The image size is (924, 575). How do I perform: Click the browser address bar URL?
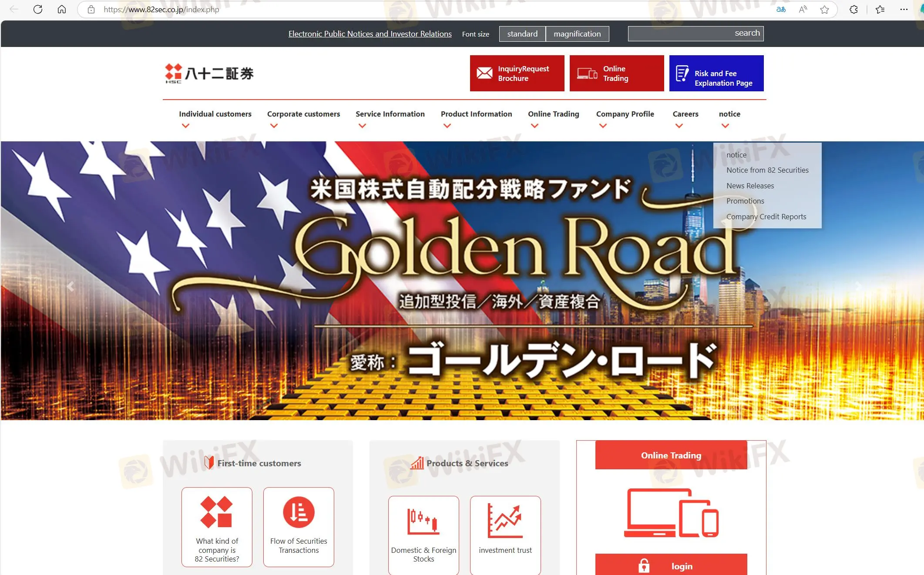pos(161,10)
